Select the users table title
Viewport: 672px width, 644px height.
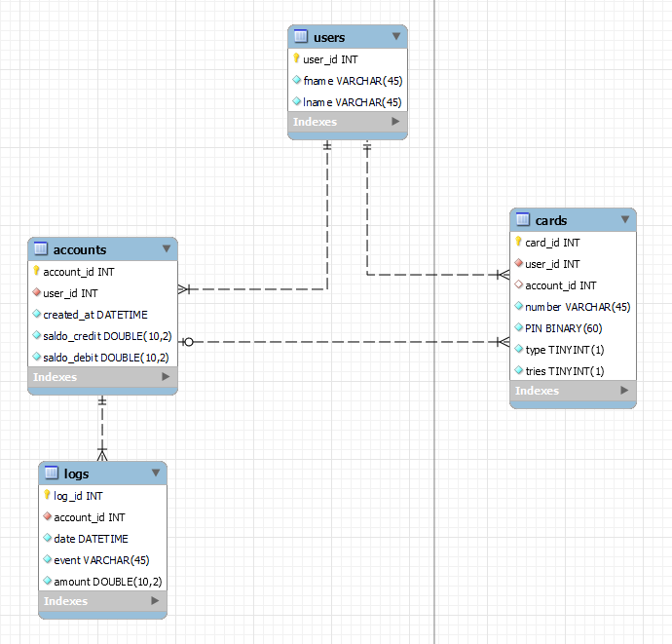(329, 38)
